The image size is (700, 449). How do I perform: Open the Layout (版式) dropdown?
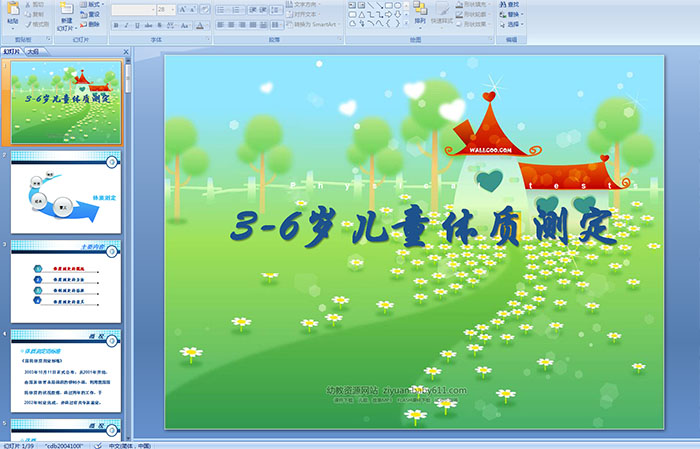pos(92,4)
